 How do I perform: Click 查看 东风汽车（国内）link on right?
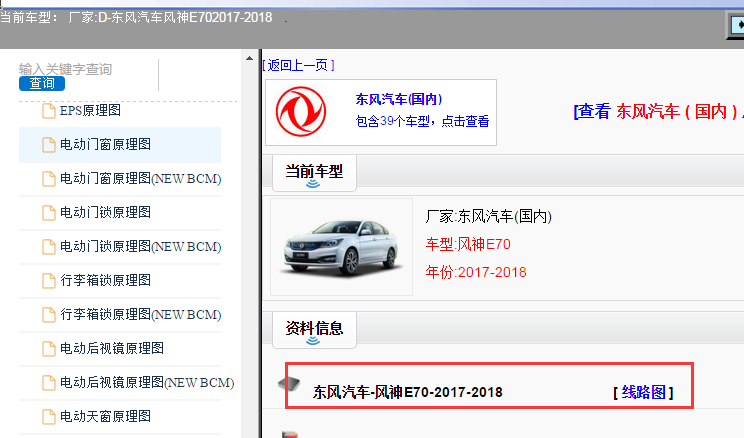tap(659, 112)
